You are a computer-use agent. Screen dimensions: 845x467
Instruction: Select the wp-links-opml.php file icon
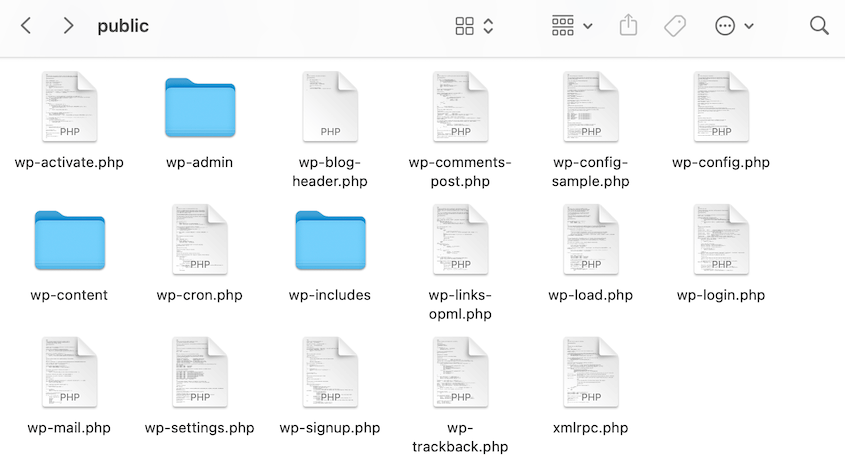click(461, 239)
